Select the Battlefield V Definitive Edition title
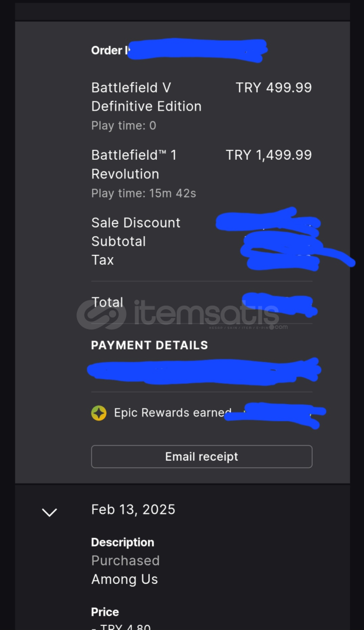 click(146, 97)
